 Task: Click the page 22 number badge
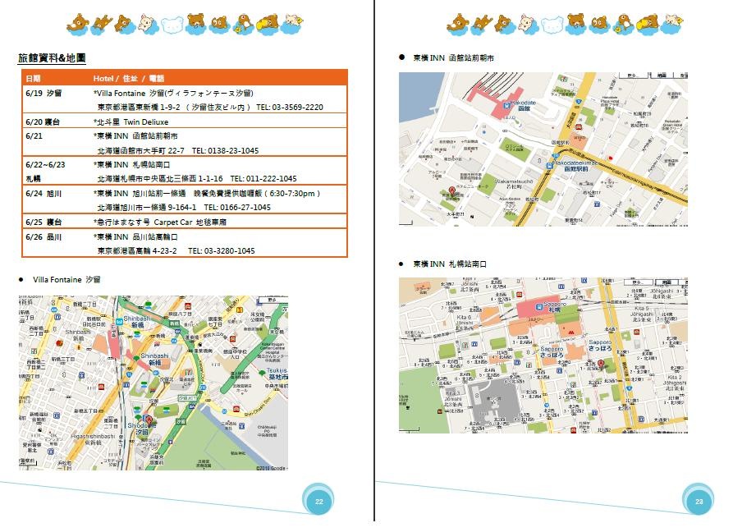tap(318, 501)
